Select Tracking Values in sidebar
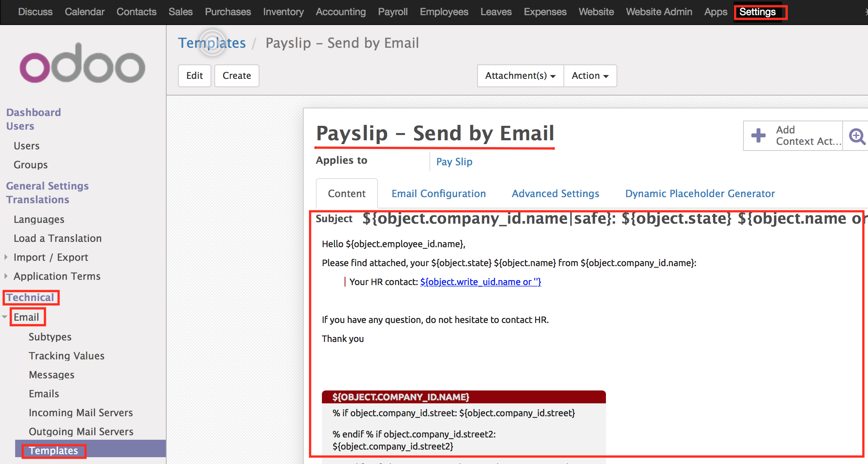The image size is (868, 464). tap(67, 356)
